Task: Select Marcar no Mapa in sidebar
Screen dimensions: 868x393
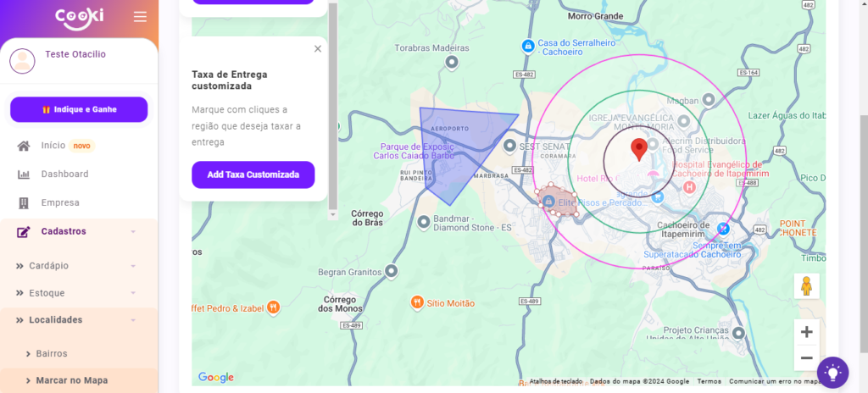Action: (71, 380)
